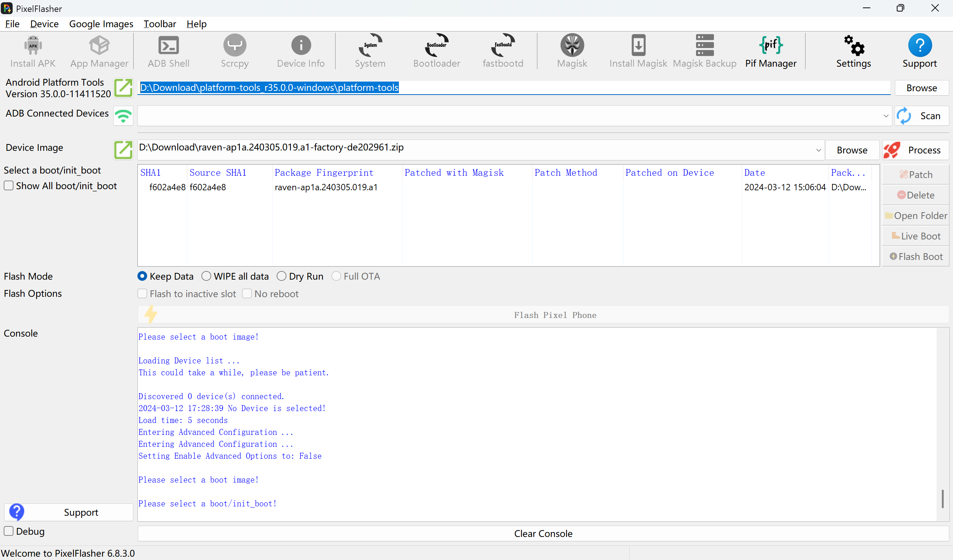This screenshot has height=560, width=953.
Task: Click the Flash Boot button
Action: 915,256
